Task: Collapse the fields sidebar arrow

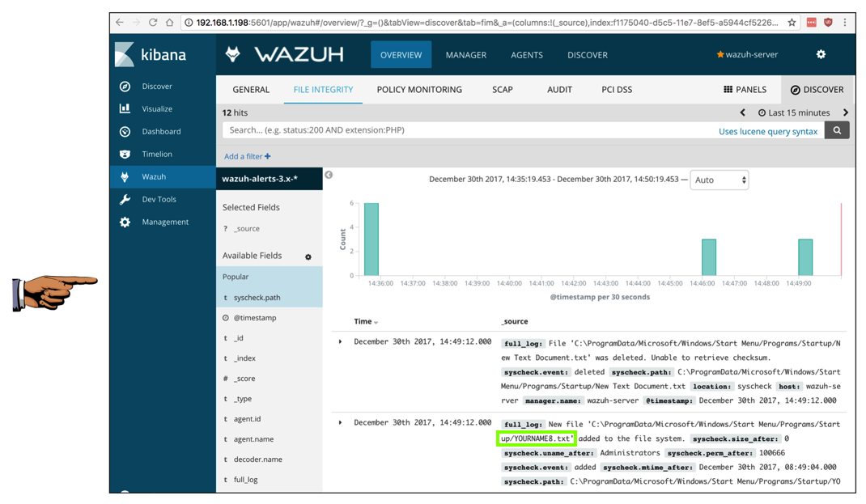Action: [329, 175]
